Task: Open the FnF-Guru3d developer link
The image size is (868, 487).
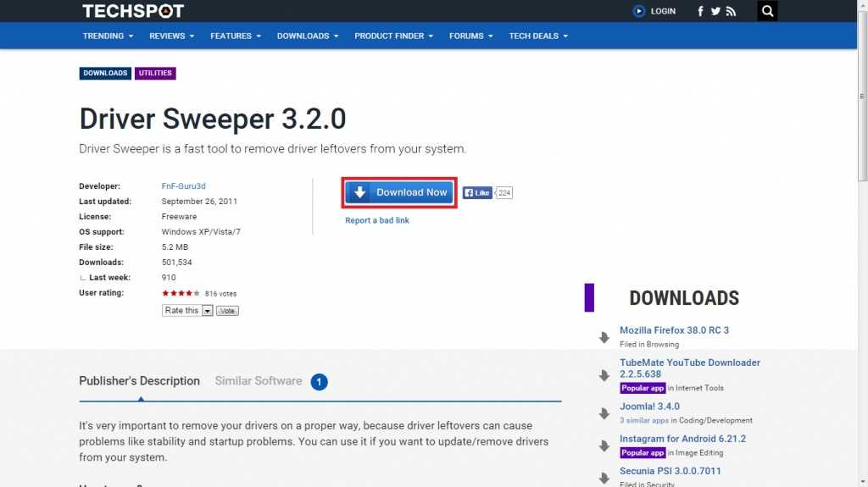Action: coord(184,186)
